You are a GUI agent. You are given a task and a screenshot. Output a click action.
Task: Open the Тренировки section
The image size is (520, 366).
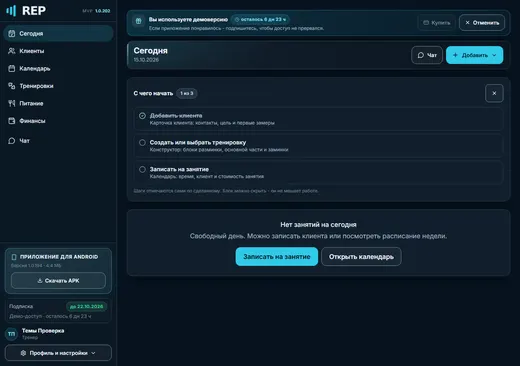pyautogui.click(x=58, y=86)
